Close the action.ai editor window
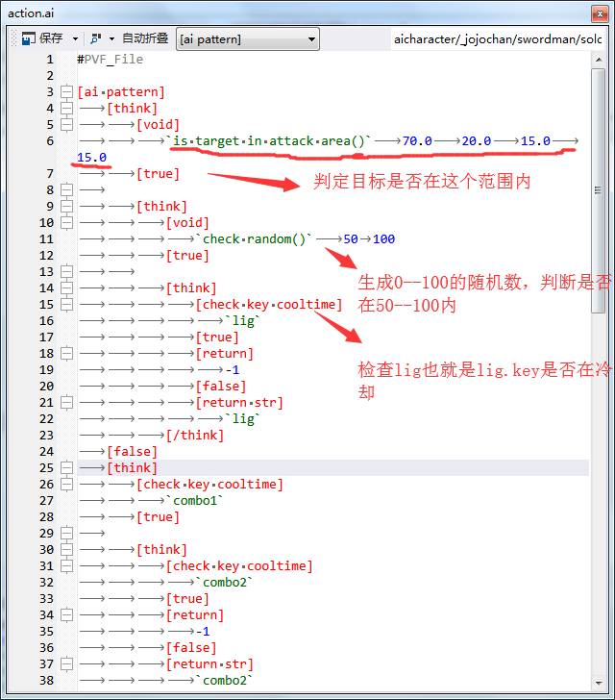Image resolution: width=615 pixels, height=700 pixels. click(601, 12)
